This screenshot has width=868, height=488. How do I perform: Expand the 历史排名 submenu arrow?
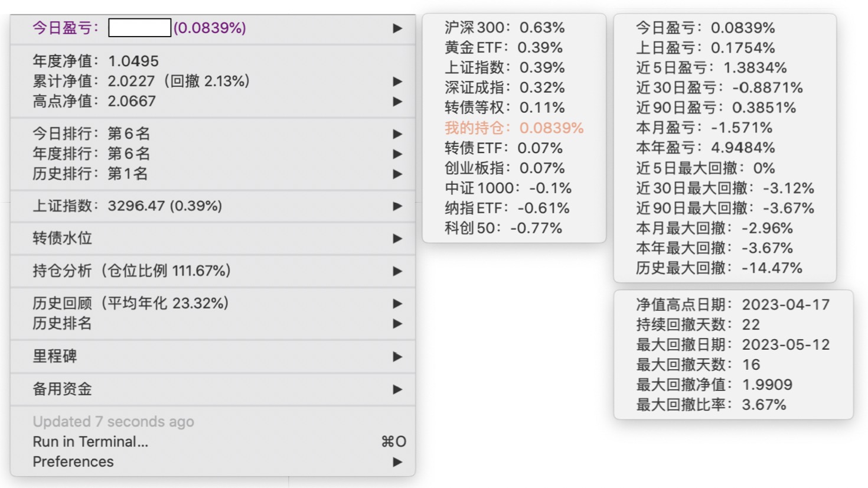point(397,324)
